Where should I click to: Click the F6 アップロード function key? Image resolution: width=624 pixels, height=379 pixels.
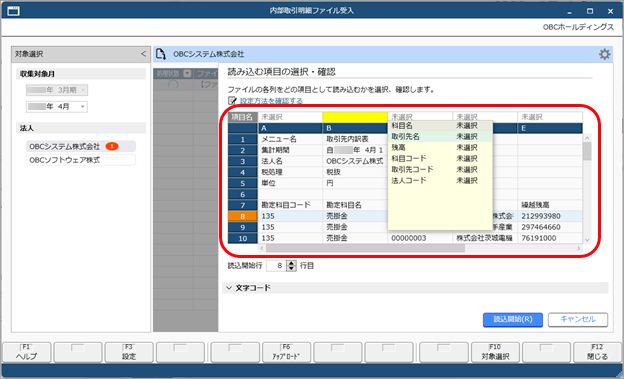tap(286, 352)
